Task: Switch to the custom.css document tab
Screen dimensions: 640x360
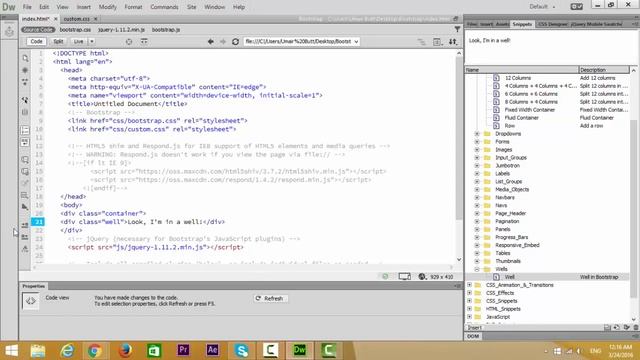Action: click(x=76, y=19)
